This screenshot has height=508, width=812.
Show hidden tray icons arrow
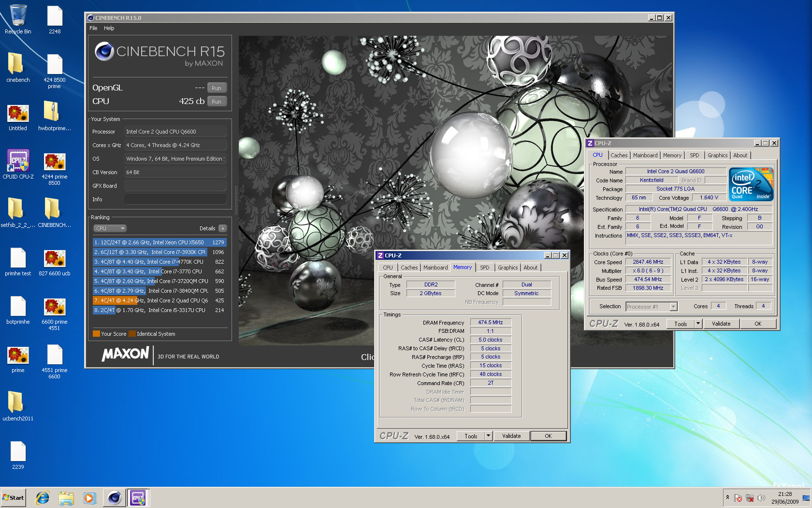727,497
